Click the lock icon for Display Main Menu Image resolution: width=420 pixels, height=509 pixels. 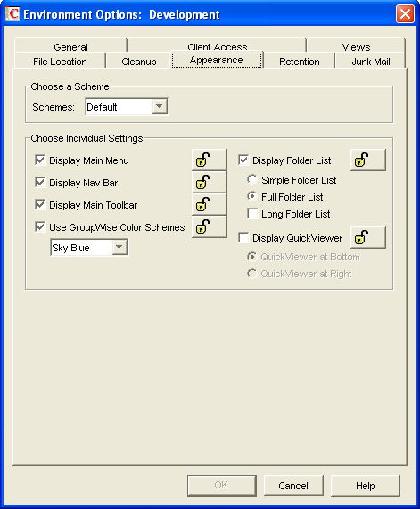pos(210,160)
